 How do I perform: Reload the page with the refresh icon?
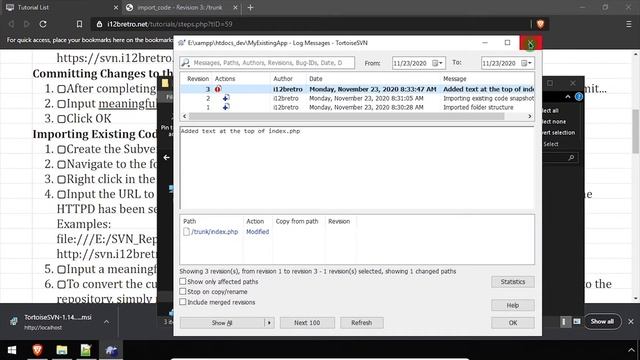pyautogui.click(x=43, y=24)
